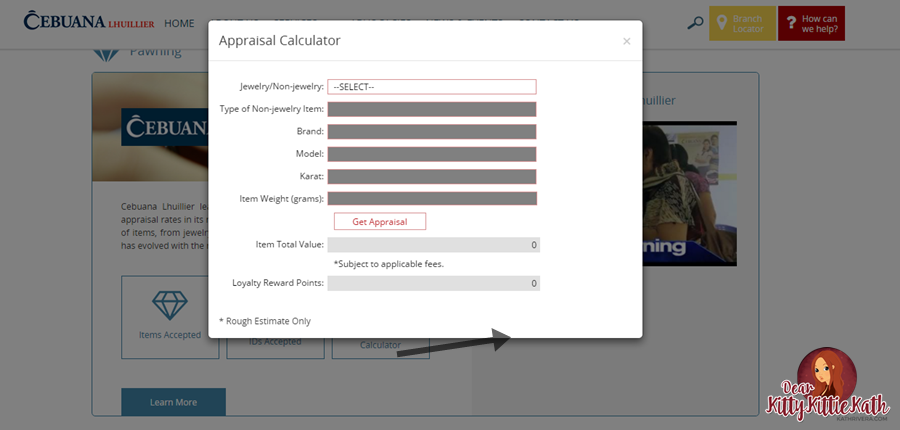
Task: Click the Appraisal Calculator dialog title
Action: pyautogui.click(x=280, y=41)
